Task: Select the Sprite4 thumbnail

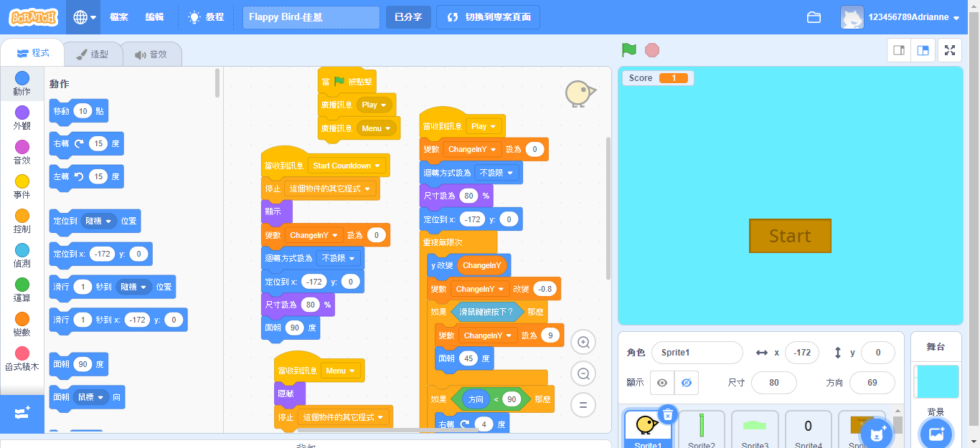Action: (x=808, y=429)
